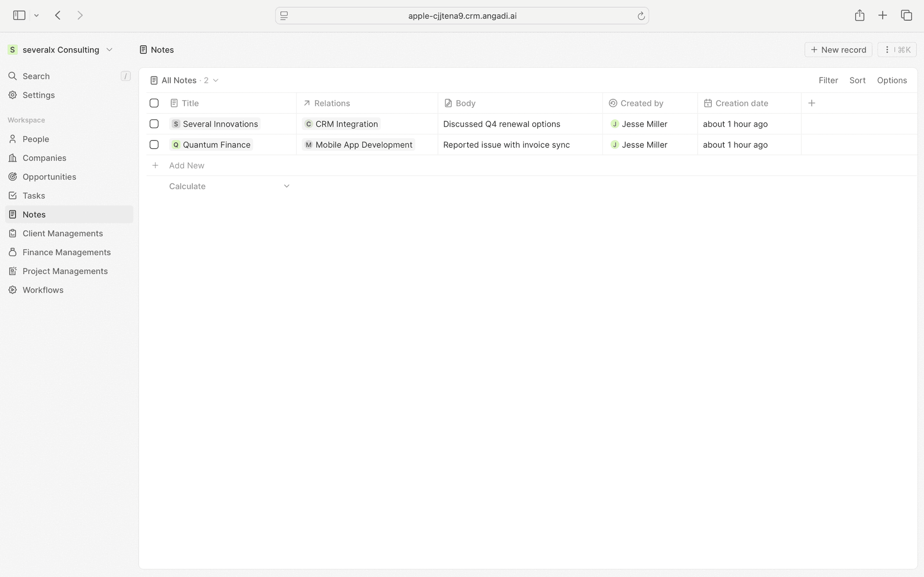
Task: Expand the Calculate dropdown
Action: pyautogui.click(x=286, y=186)
